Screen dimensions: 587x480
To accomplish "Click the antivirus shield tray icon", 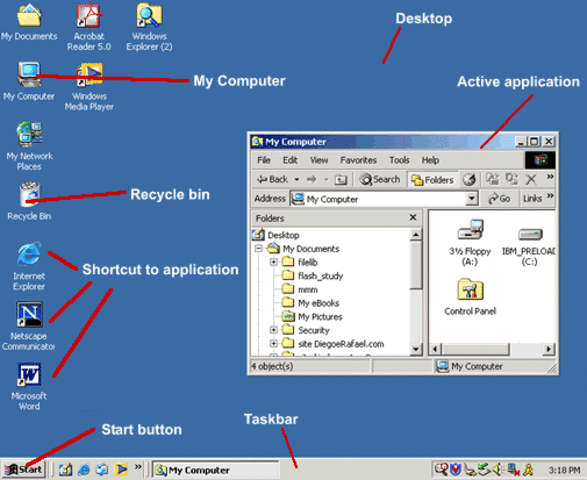I will (455, 469).
